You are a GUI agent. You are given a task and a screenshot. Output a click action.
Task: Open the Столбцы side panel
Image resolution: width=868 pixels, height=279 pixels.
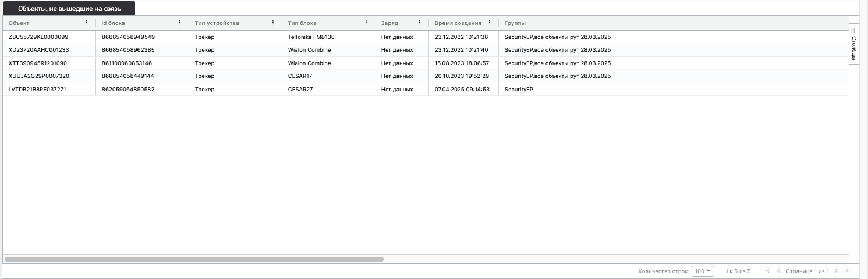tap(854, 45)
